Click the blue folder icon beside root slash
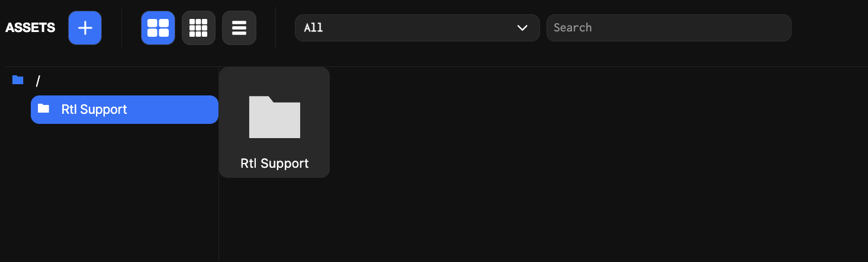The height and width of the screenshot is (262, 868). [18, 80]
